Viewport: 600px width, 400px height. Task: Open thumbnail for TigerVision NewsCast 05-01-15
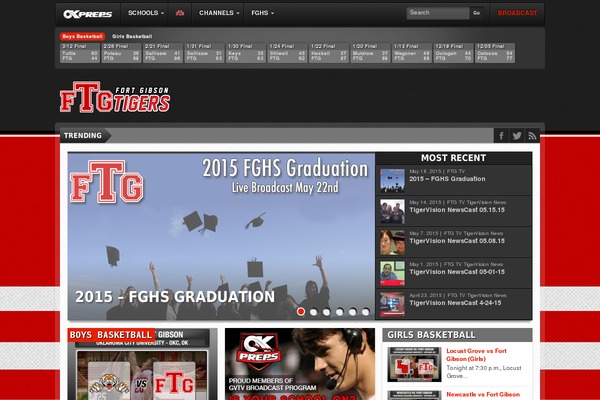[x=392, y=273]
